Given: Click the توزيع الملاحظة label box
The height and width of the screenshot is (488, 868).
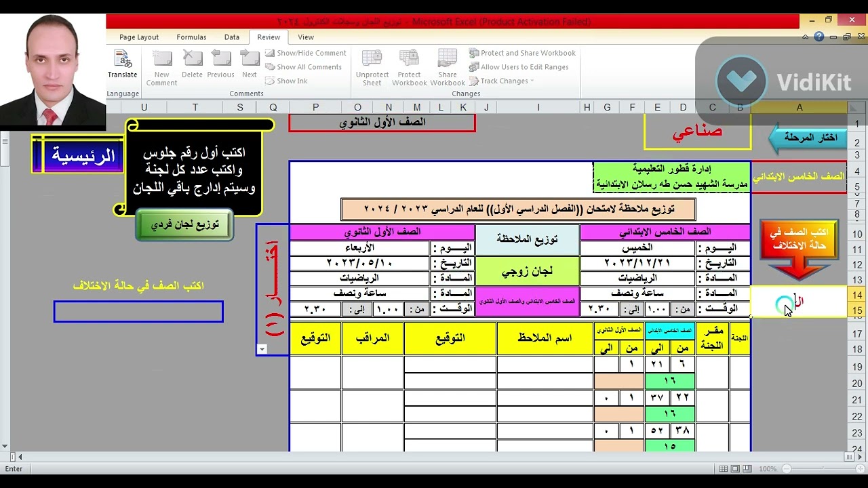Looking at the screenshot, I should [x=527, y=240].
